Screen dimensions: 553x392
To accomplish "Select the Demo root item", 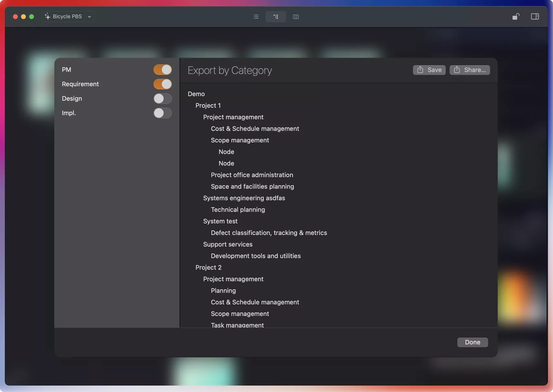I will coord(196,94).
